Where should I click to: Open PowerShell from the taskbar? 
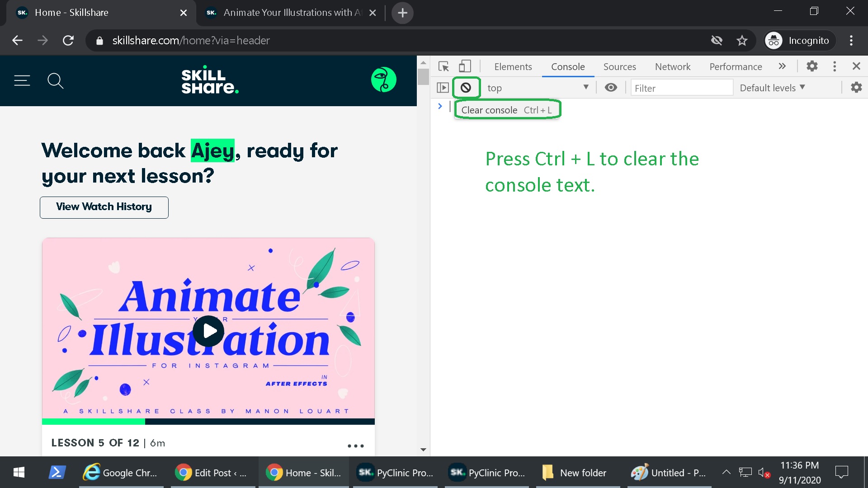57,473
